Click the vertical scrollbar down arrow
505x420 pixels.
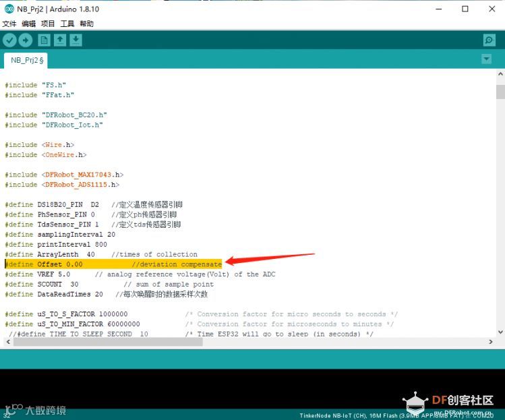(500, 332)
